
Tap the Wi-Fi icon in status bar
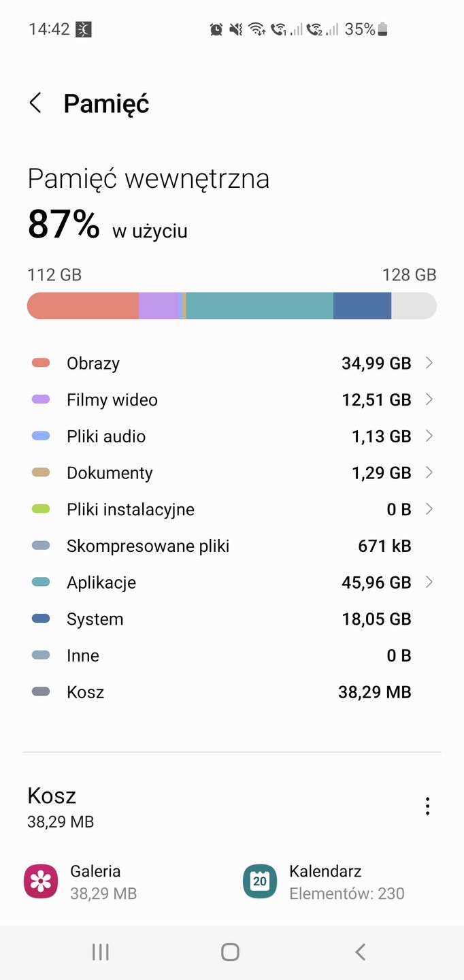(x=257, y=29)
